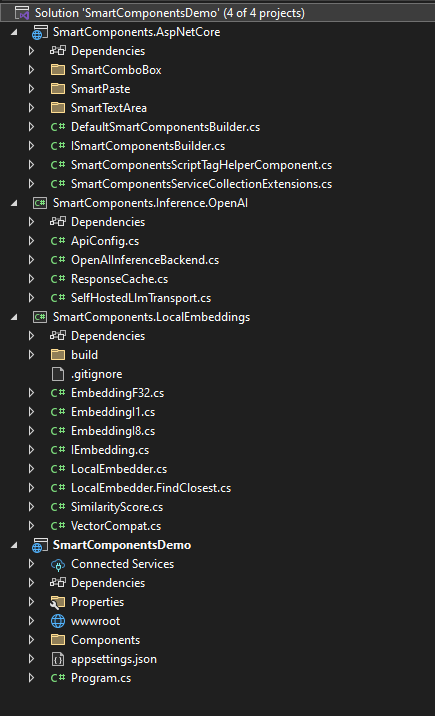Click the Components folder icon
This screenshot has height=716, width=435.
[x=58, y=640]
